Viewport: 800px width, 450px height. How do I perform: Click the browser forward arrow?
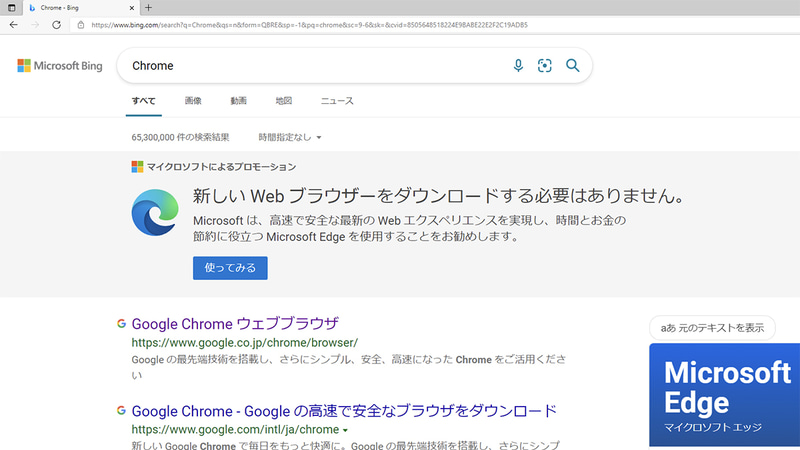tap(35, 24)
